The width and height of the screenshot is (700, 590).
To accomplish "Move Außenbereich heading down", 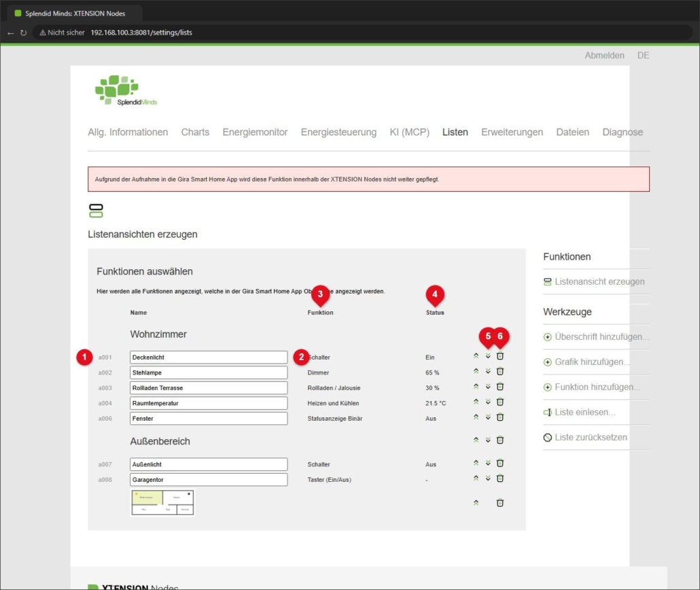I will coord(488,440).
